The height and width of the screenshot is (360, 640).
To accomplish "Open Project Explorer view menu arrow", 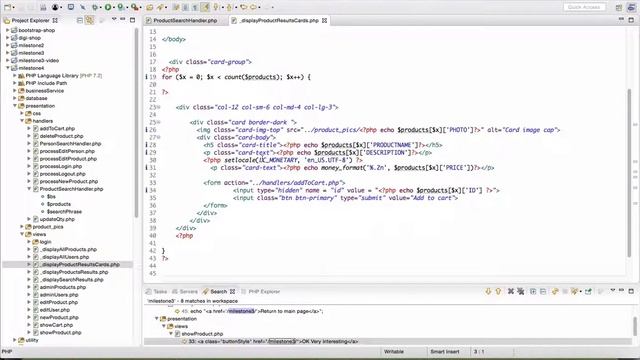I will coord(114,19).
